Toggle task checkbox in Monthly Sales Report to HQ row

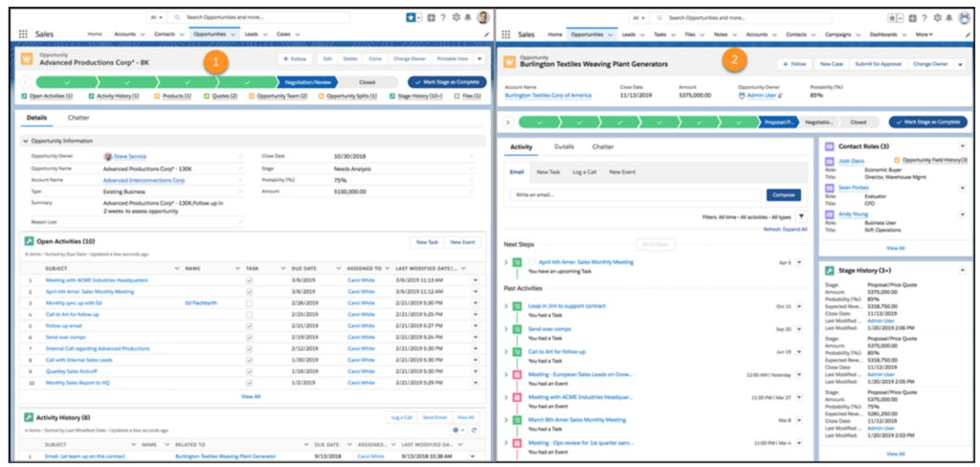click(x=250, y=383)
